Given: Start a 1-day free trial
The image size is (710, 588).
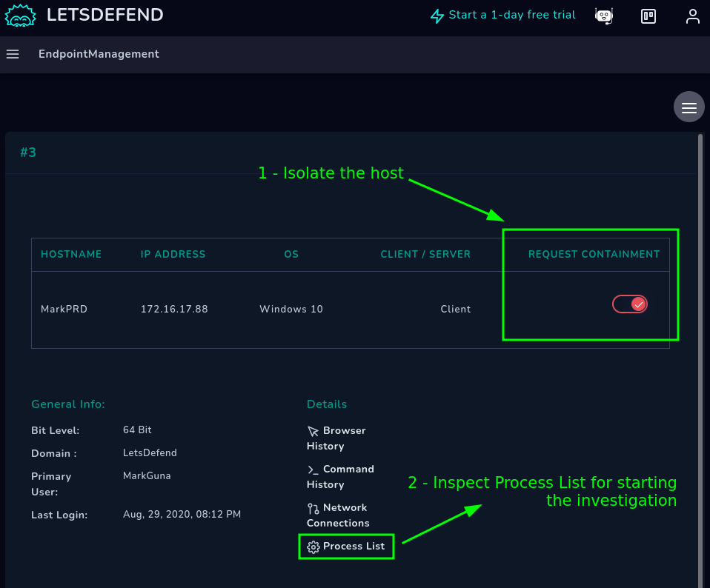Looking at the screenshot, I should coord(503,16).
